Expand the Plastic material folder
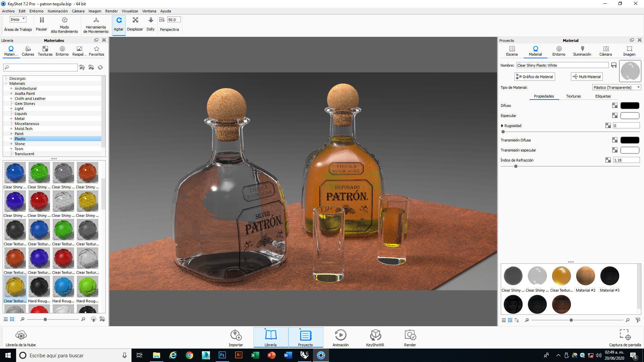Image resolution: width=644 pixels, height=362 pixels. pos(11,139)
